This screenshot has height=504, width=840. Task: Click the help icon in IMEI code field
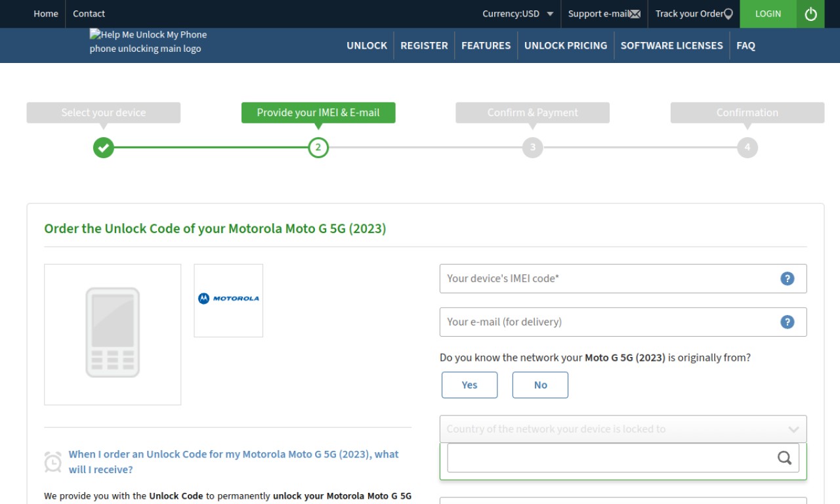787,278
